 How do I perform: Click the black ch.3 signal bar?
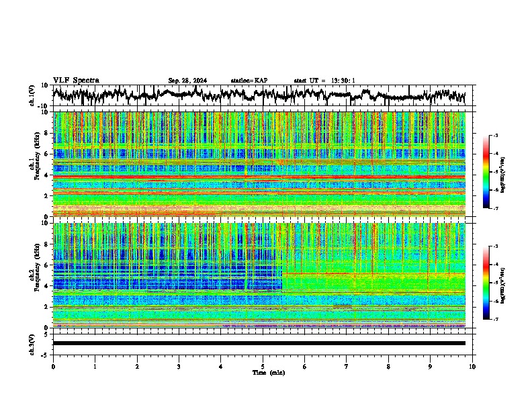259,343
